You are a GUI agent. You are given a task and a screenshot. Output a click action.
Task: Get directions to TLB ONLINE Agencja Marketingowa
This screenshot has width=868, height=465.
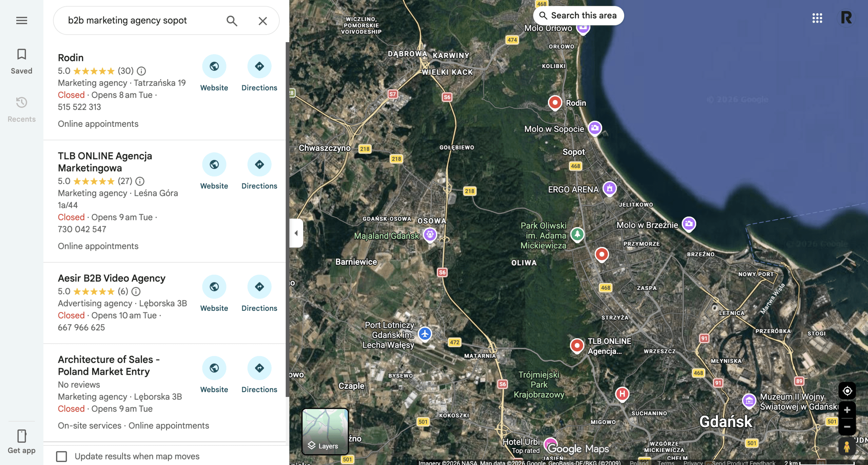(x=259, y=165)
